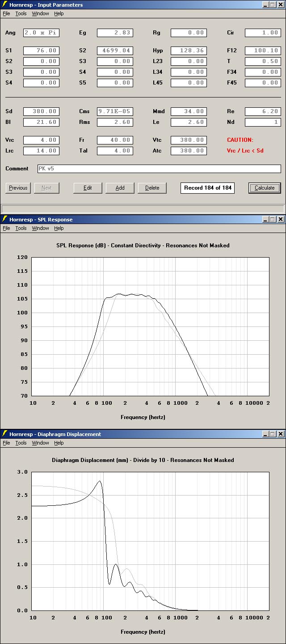This screenshot has width=286, height=644.
Task: Click the Lrc field showing 14.00
Action: pyautogui.click(x=41, y=151)
